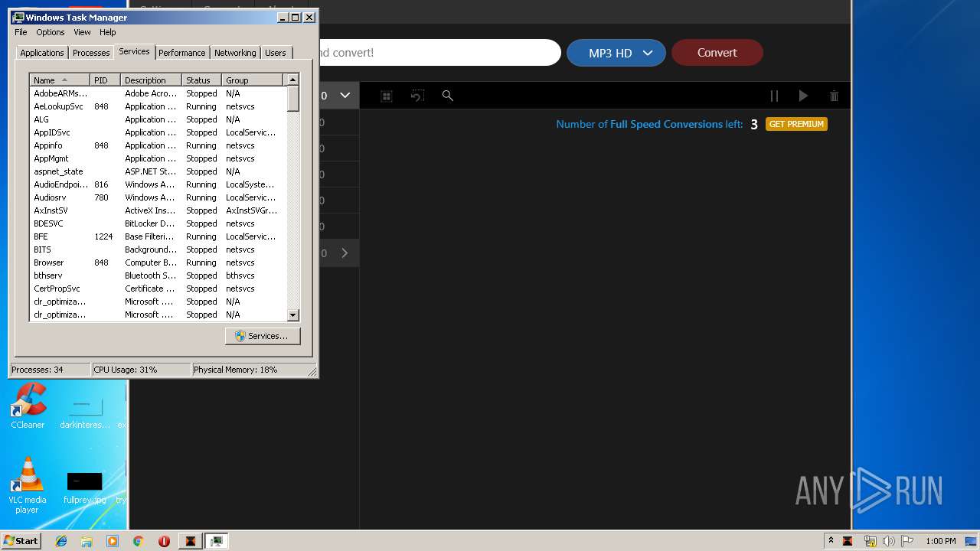Viewport: 980px width, 551px height.
Task: Select the AppIDSvc service row
Action: 158,132
